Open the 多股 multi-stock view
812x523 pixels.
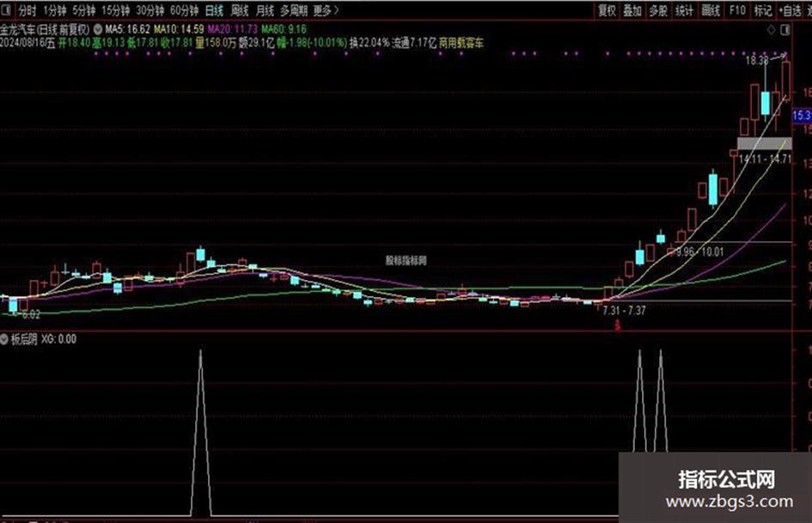coord(658,10)
